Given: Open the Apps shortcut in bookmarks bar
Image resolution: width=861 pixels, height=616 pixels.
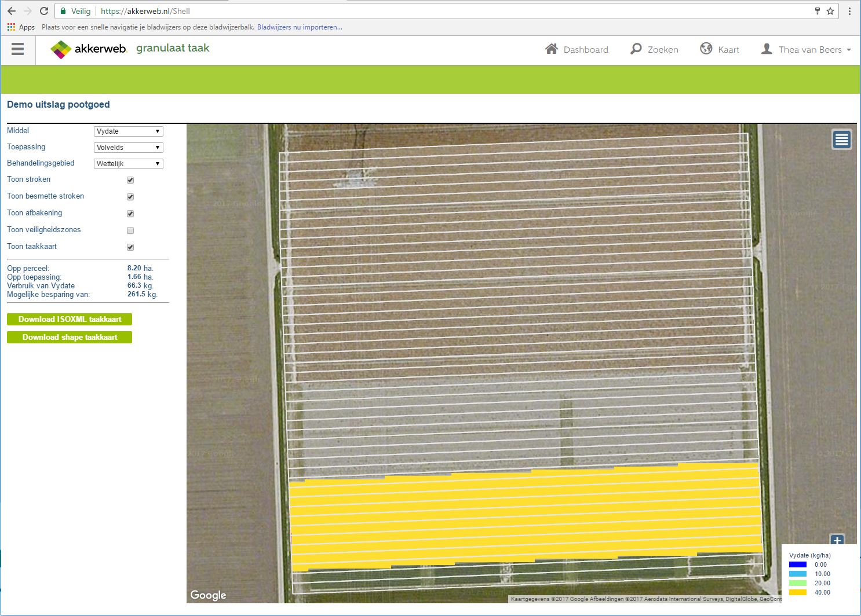Looking at the screenshot, I should [21, 27].
